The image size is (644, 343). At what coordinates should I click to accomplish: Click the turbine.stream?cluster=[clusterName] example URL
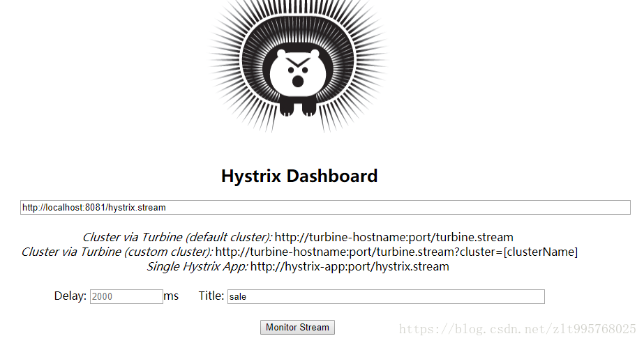(x=396, y=252)
